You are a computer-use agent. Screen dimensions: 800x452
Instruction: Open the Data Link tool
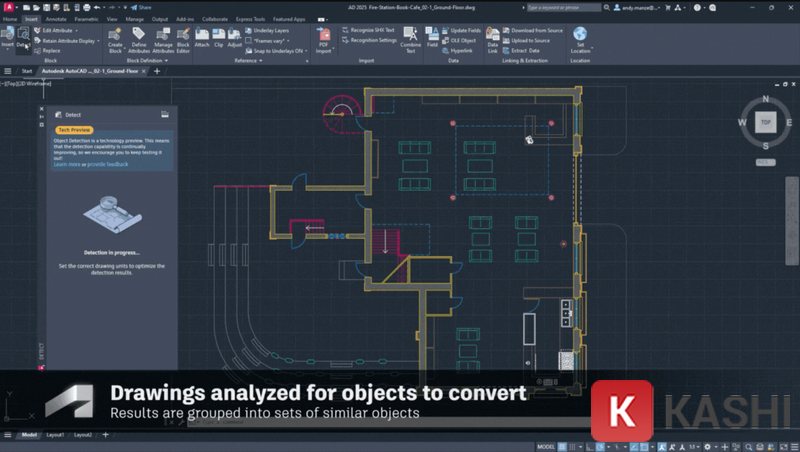click(493, 40)
